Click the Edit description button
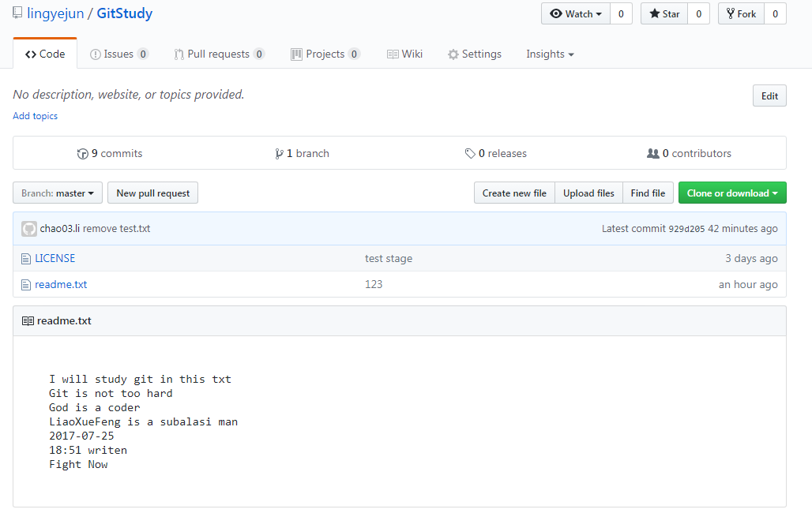812x513 pixels. 769,95
